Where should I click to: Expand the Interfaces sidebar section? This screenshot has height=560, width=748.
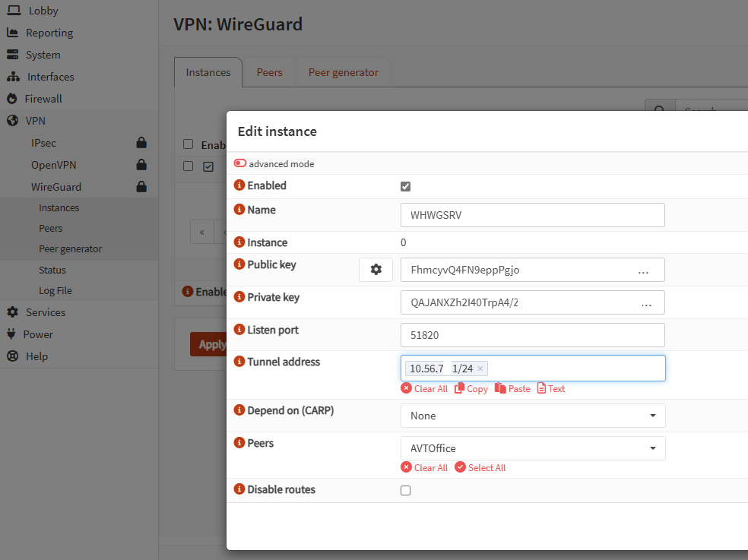click(79, 76)
